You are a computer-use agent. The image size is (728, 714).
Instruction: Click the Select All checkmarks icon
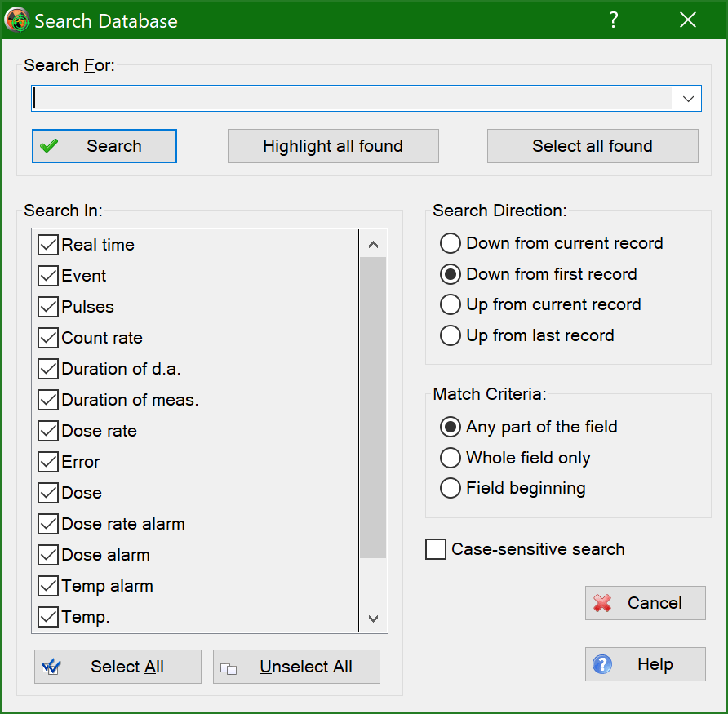tap(51, 667)
